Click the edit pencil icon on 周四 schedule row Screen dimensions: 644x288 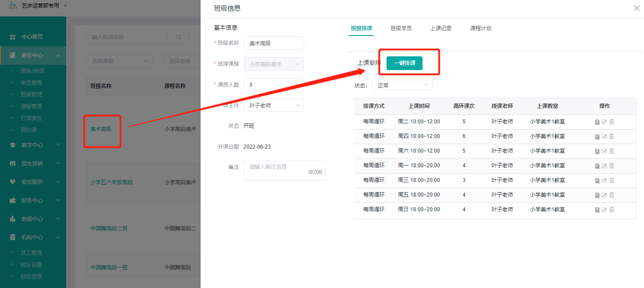pyautogui.click(x=604, y=136)
